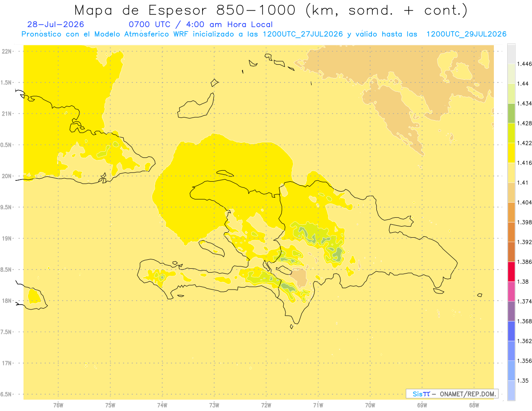This screenshot has height=411, width=532.
Task: Click the 1.404 legend label
Action: [x=525, y=202]
